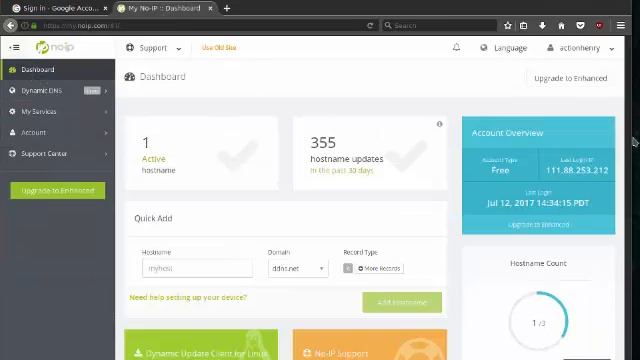The image size is (640, 360).
Task: Click green Upgrade to Enhanced sidebar button
Action: 58,191
